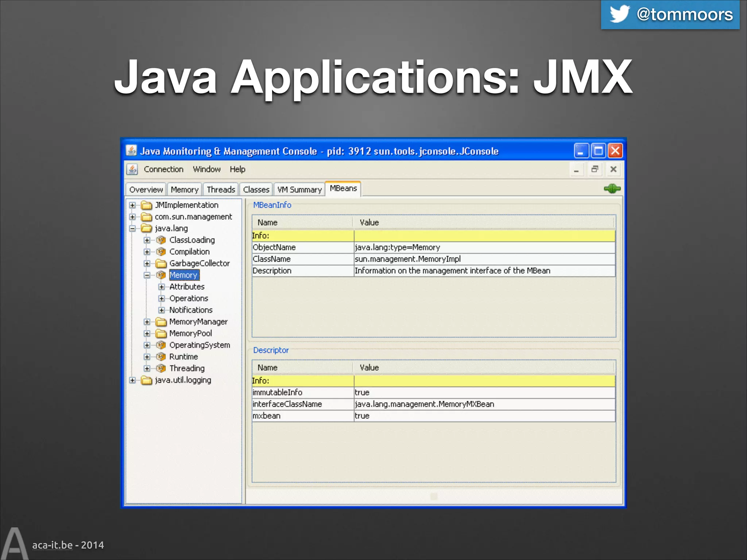The image size is (747, 560).
Task: Click the immutableInfo row in Descriptor table
Action: click(x=433, y=393)
